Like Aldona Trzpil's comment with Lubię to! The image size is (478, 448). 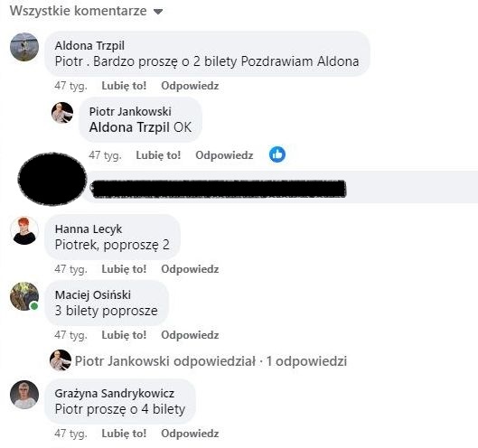point(124,86)
